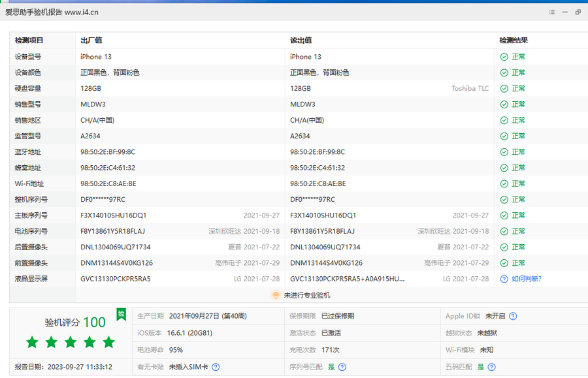The height and width of the screenshot is (378, 588).
Task: Select F8Y13861Y5R18FLAJ in the 读出值 column
Action: tap(322, 231)
